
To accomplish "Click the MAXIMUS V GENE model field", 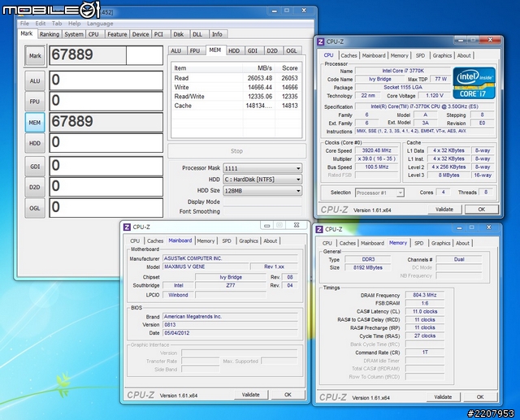I will [x=206, y=266].
